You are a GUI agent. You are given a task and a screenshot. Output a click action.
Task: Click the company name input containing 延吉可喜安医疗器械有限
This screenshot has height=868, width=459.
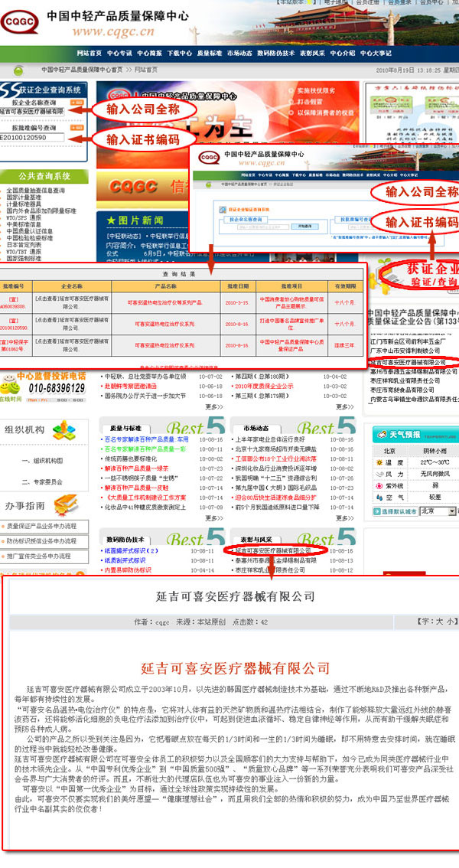coord(32,111)
